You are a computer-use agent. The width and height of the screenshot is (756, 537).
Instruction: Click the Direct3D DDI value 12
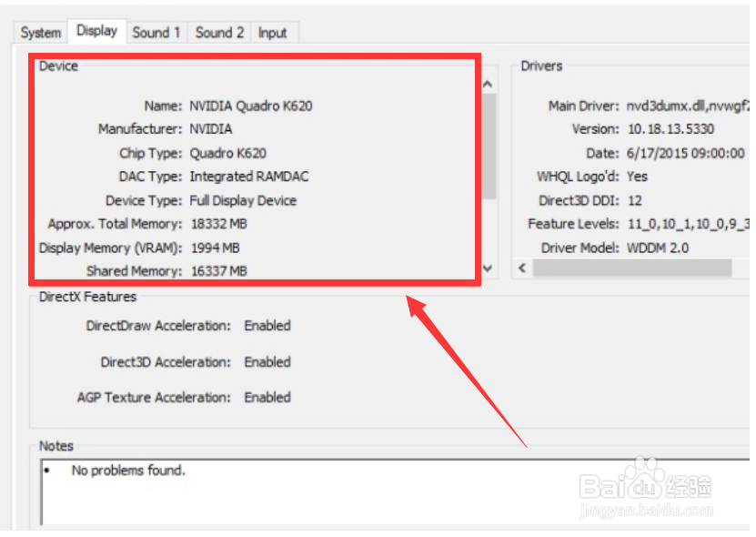click(x=634, y=200)
